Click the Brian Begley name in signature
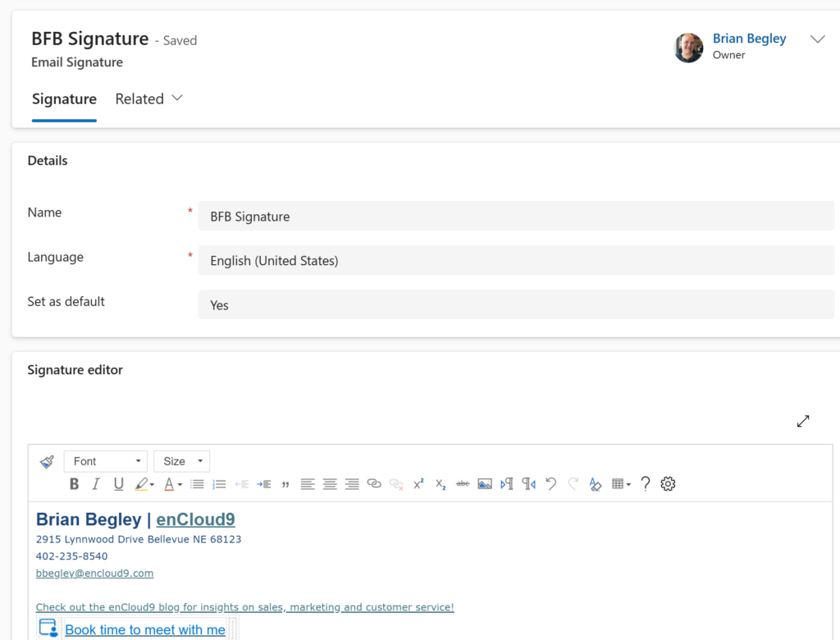 tap(89, 519)
